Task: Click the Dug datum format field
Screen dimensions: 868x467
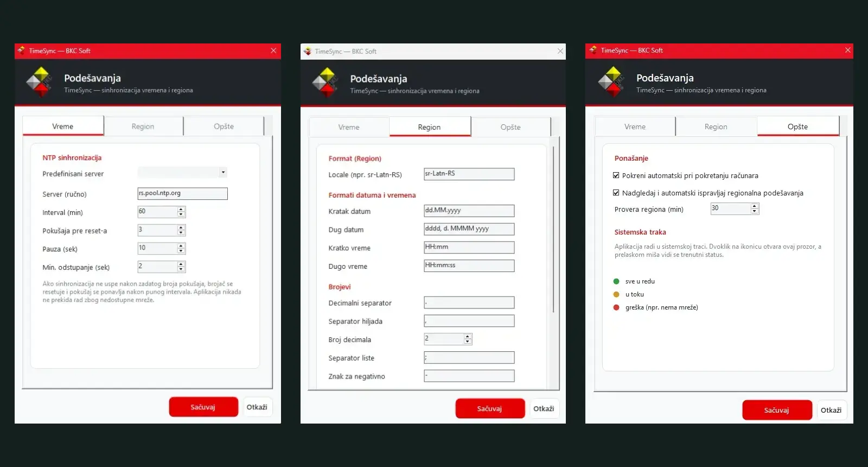Action: coord(469,229)
